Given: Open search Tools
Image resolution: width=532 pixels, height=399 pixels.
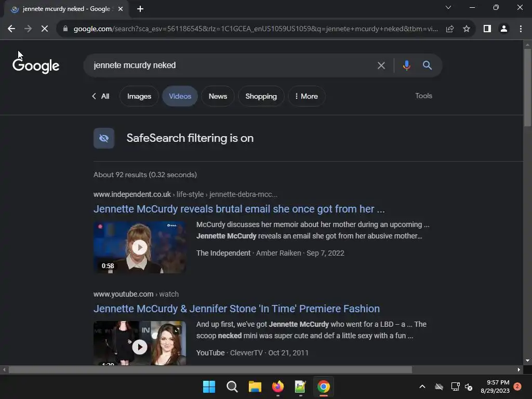Looking at the screenshot, I should 423,96.
